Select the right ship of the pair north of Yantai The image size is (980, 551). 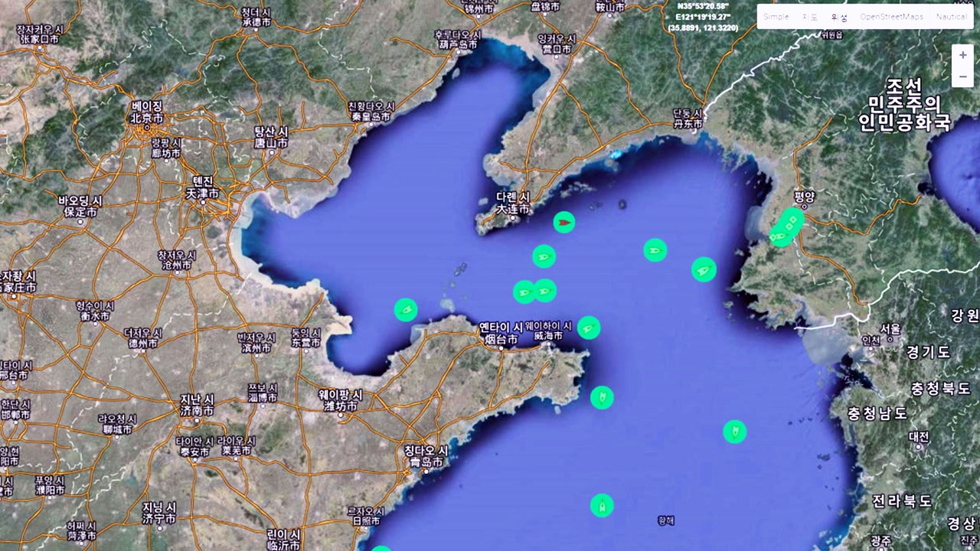545,291
